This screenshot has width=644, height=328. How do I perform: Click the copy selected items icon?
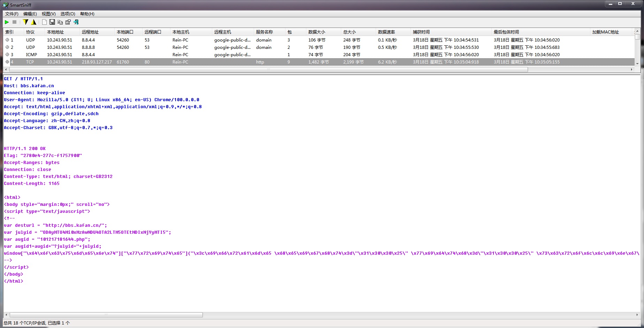(60, 22)
